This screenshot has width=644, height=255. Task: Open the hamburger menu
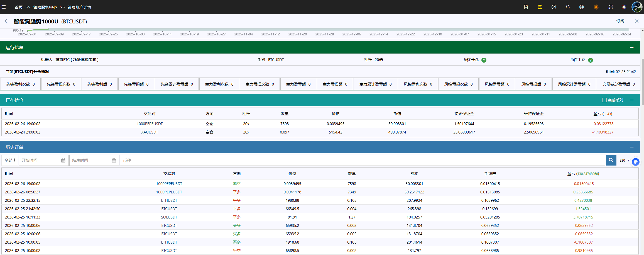click(x=4, y=7)
